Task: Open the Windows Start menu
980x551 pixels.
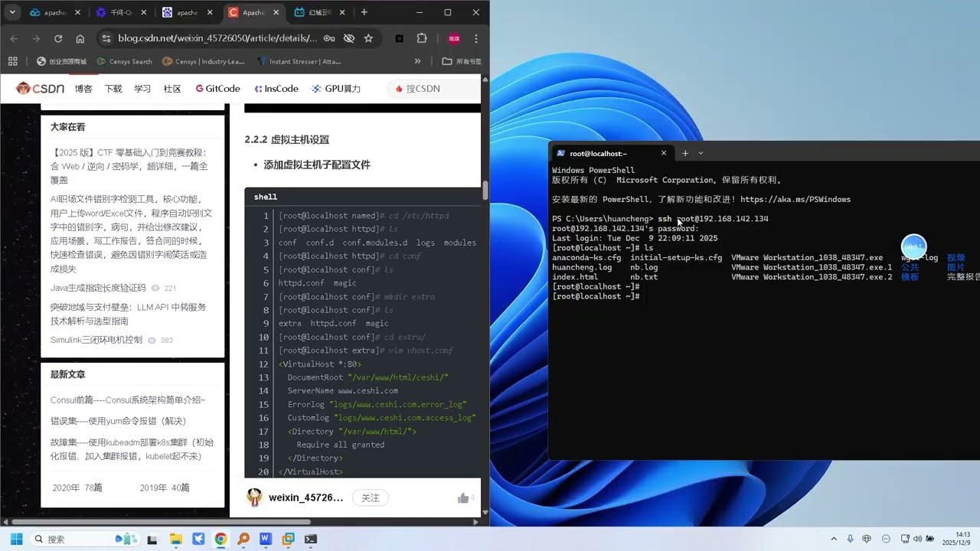Action: [x=16, y=539]
